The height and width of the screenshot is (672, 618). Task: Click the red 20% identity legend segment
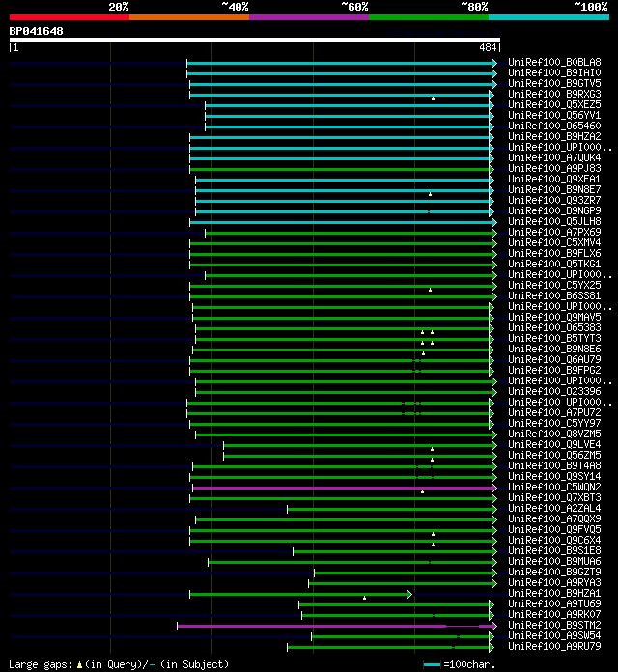click(x=69, y=17)
